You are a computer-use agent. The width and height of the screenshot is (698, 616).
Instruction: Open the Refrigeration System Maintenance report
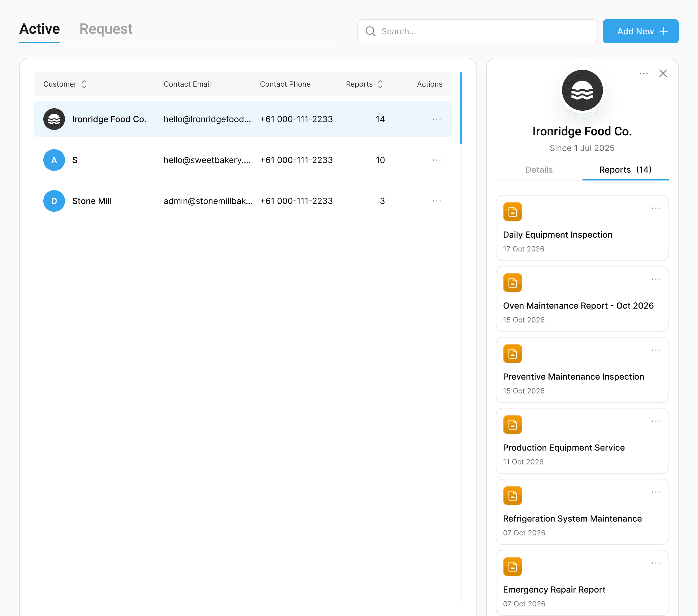pyautogui.click(x=572, y=518)
